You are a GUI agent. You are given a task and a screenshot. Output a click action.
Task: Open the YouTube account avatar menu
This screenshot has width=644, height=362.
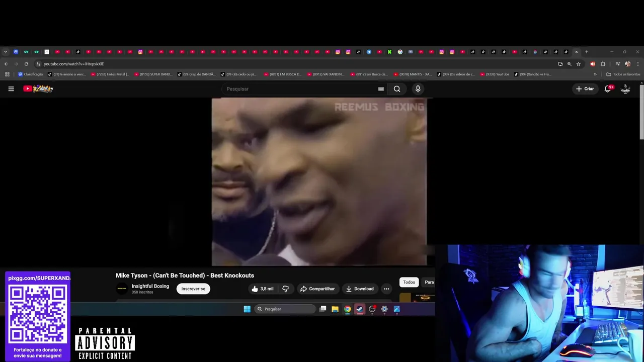pyautogui.click(x=625, y=89)
